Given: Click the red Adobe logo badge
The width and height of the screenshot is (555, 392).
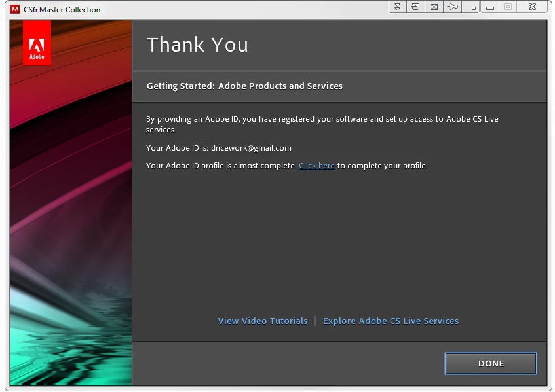Looking at the screenshot, I should [x=37, y=43].
